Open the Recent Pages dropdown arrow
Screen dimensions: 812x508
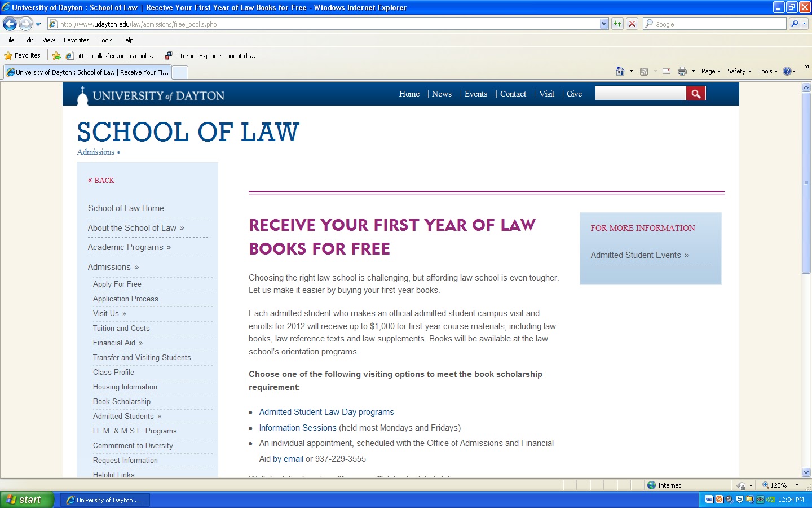[x=38, y=24]
